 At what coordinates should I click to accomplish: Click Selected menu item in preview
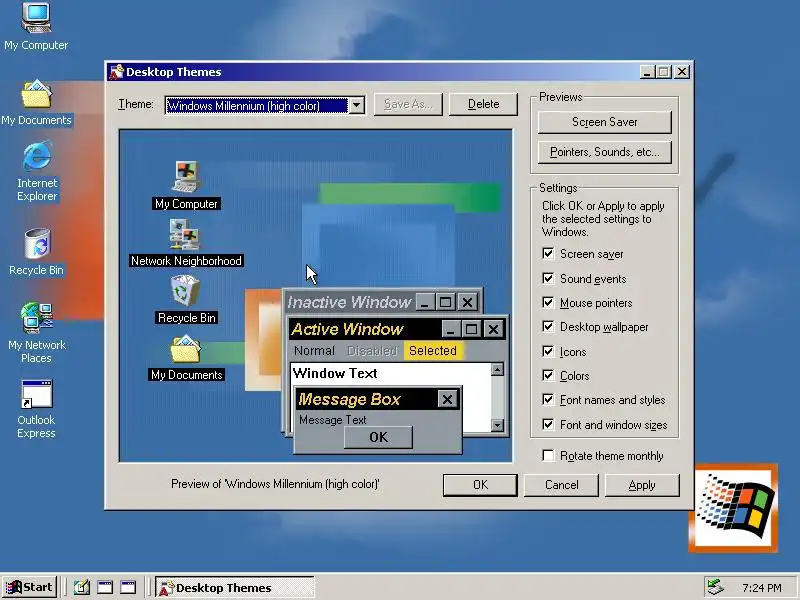click(x=433, y=351)
